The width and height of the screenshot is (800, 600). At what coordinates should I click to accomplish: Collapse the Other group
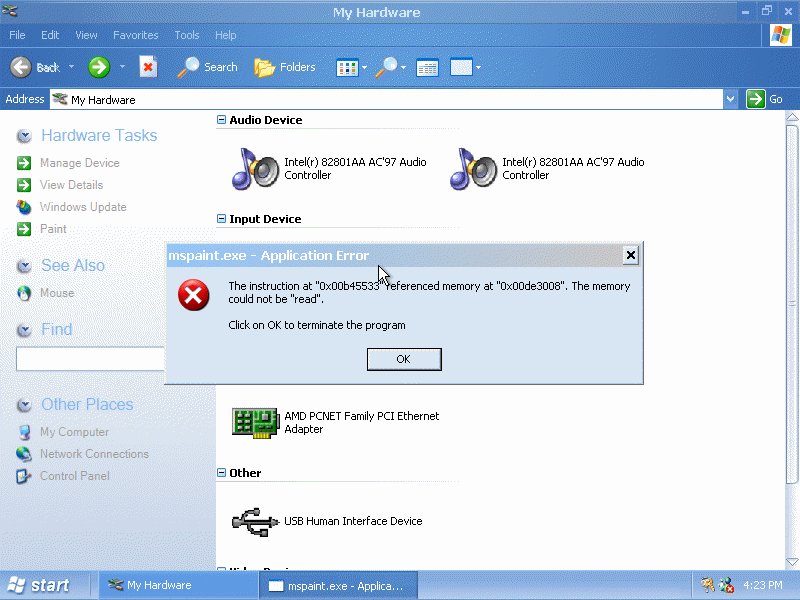(221, 472)
